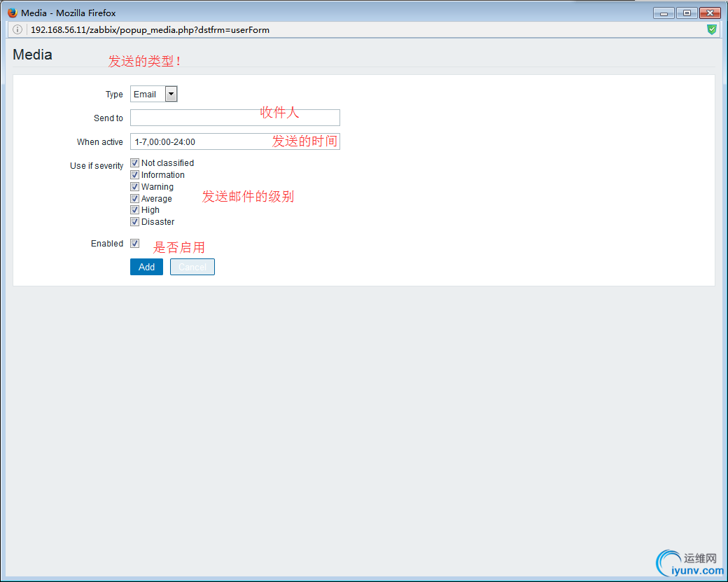This screenshot has height=582, width=728.
Task: Click the Type label
Action: [x=114, y=95]
